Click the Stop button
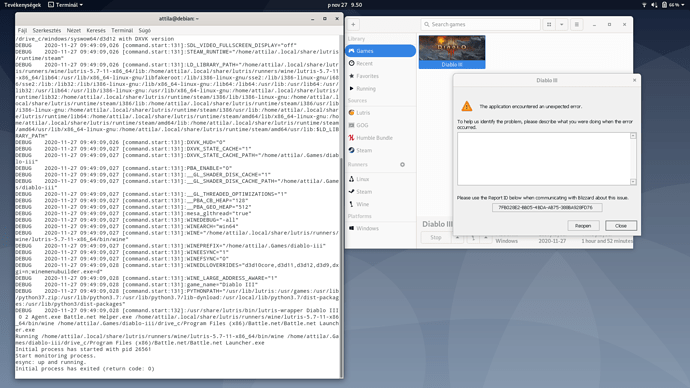Image resolution: width=690 pixels, height=388 pixels. tap(436, 238)
